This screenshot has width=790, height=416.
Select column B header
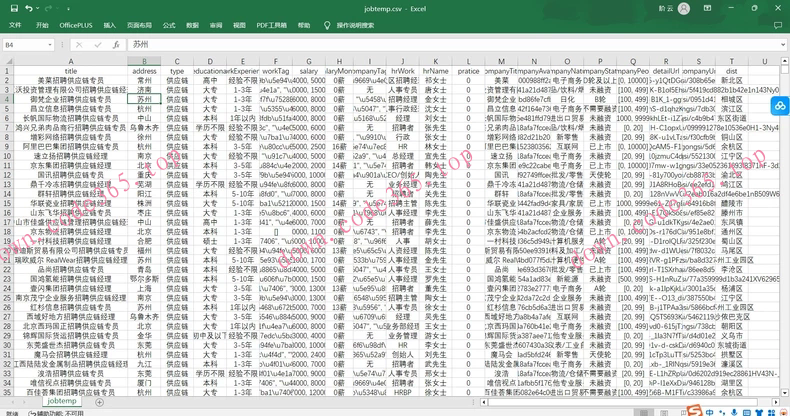point(144,61)
